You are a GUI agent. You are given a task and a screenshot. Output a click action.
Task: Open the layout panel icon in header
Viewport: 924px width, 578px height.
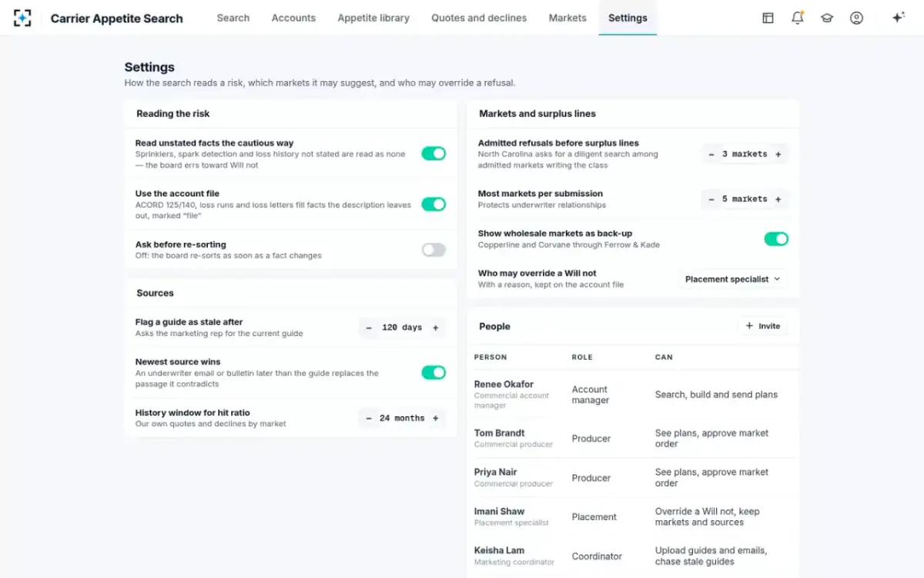point(768,18)
